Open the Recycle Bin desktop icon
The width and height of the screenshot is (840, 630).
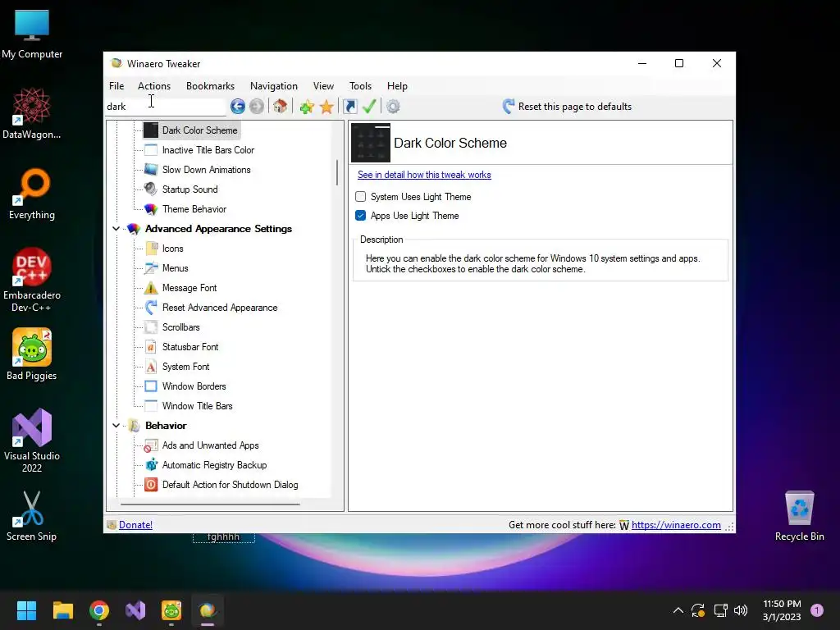(x=799, y=516)
